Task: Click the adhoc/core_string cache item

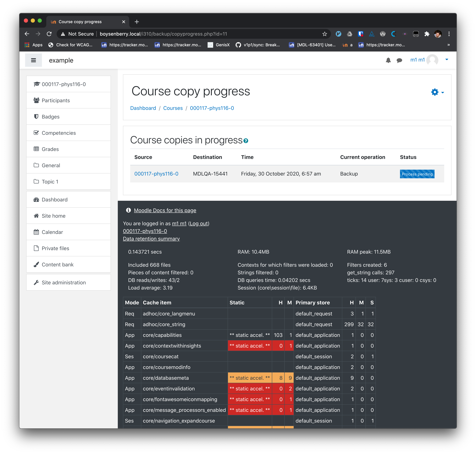Action: click(x=164, y=324)
